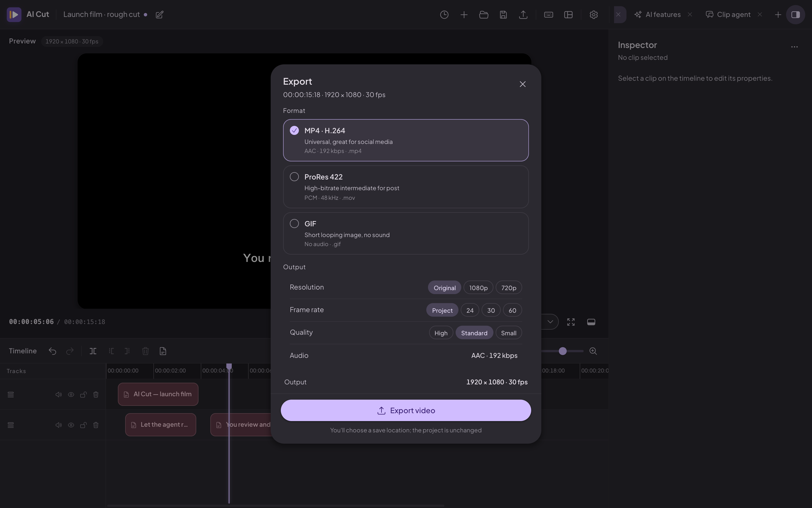Click the timeline zoom slider handle
This screenshot has width=812, height=508.
click(x=563, y=351)
